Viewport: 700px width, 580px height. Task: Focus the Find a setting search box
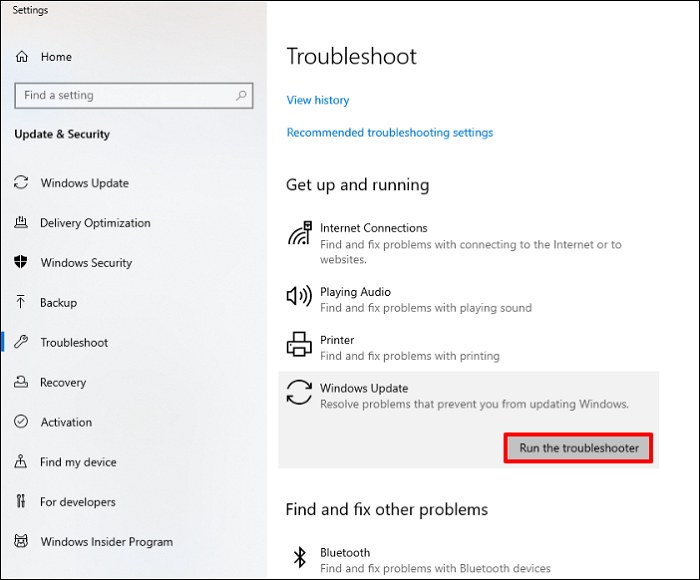[x=125, y=96]
